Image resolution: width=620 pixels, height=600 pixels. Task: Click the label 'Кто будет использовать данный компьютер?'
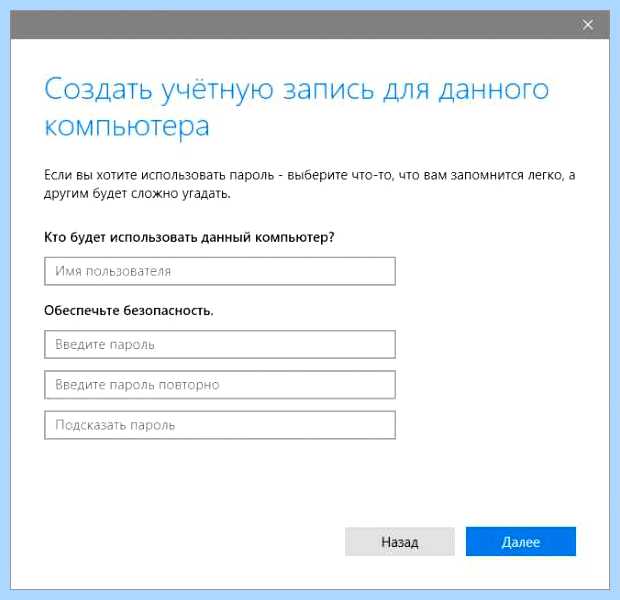[189, 237]
